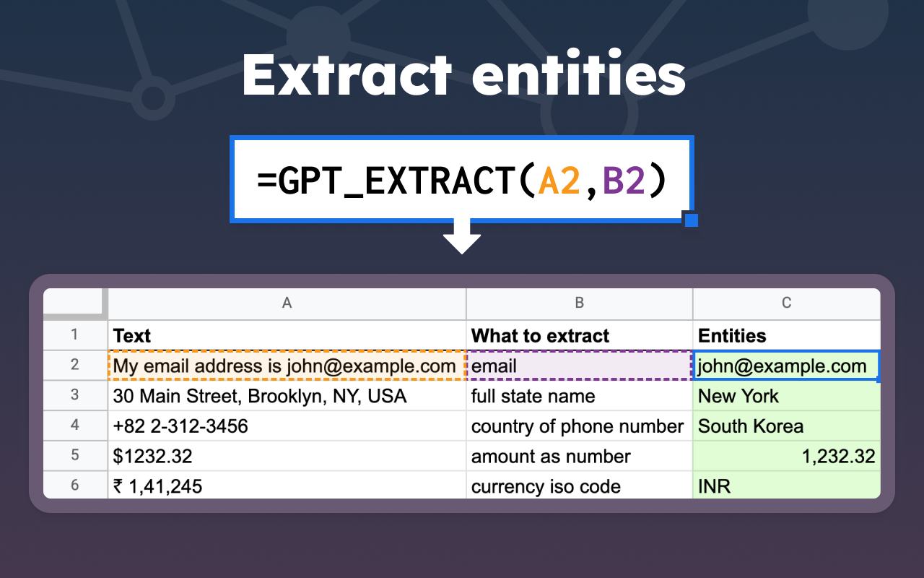Click the =GPT_EXTRACT(A2,B2) formula box
Viewport: 924px width, 578px height.
[x=461, y=179]
